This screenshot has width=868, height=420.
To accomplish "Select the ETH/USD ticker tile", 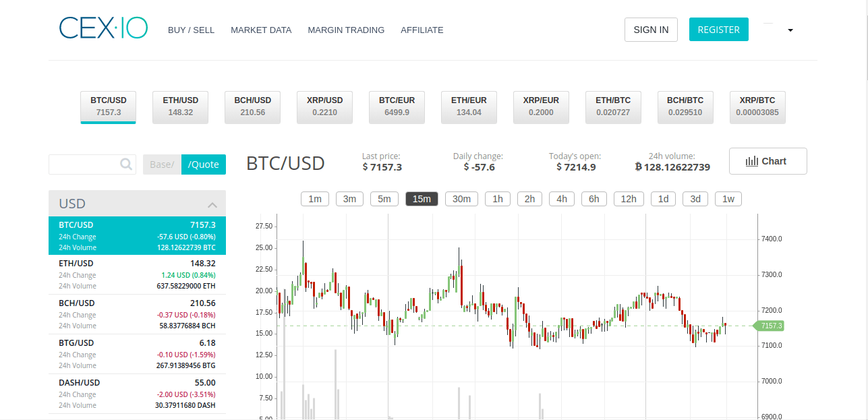I will 180,107.
